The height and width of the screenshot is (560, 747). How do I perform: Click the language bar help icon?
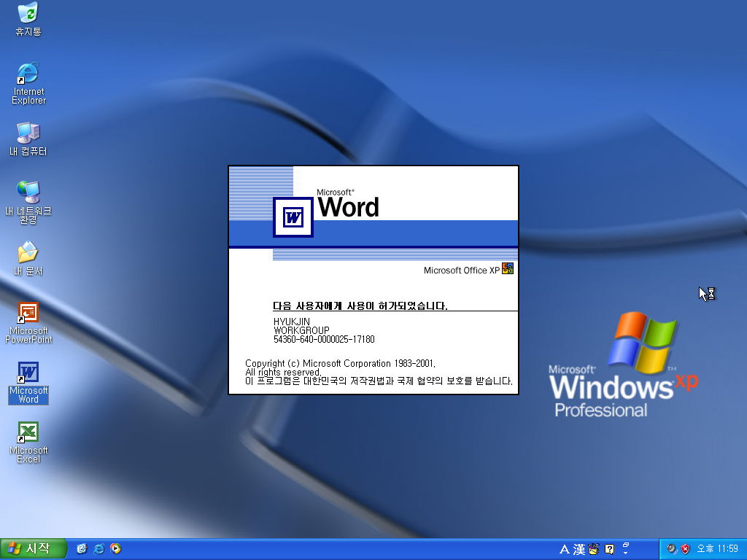pyautogui.click(x=609, y=550)
